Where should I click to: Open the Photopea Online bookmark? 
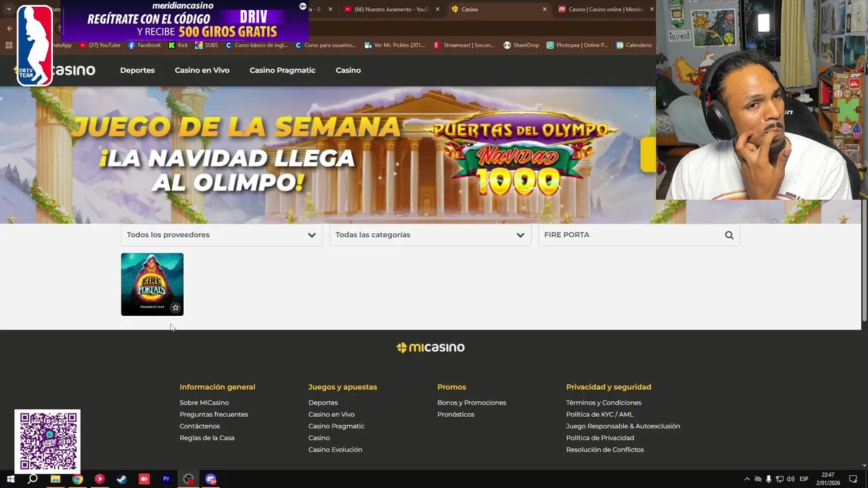(x=577, y=45)
